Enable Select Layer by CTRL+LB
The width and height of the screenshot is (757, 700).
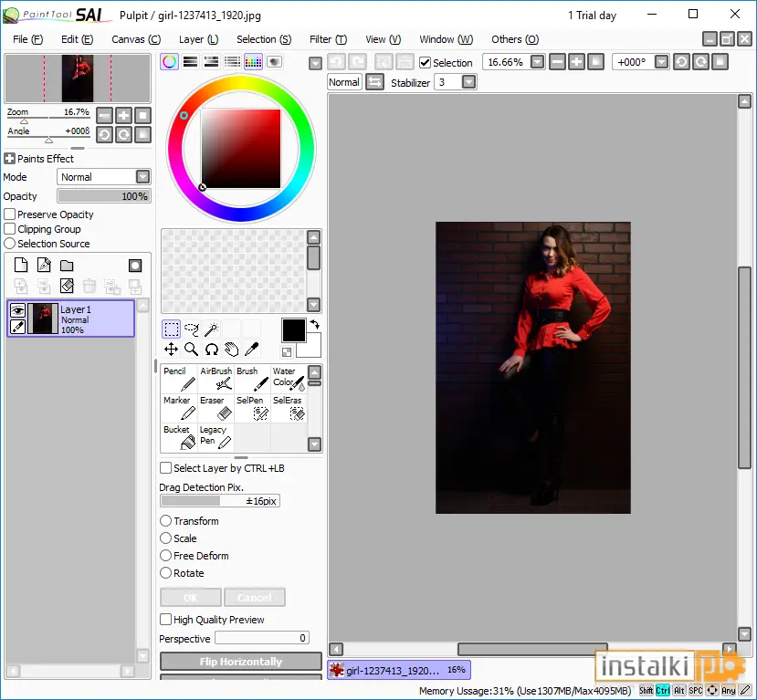pos(165,468)
